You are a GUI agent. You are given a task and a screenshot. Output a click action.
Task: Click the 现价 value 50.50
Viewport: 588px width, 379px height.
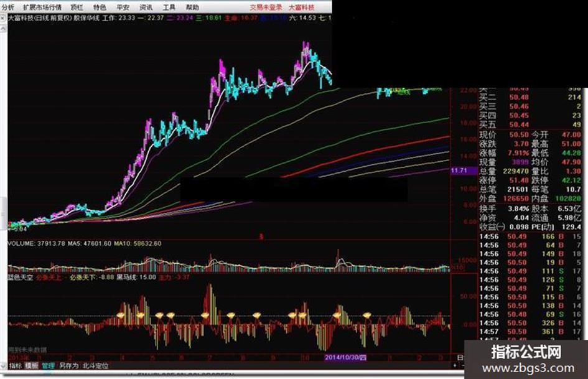[x=519, y=134]
